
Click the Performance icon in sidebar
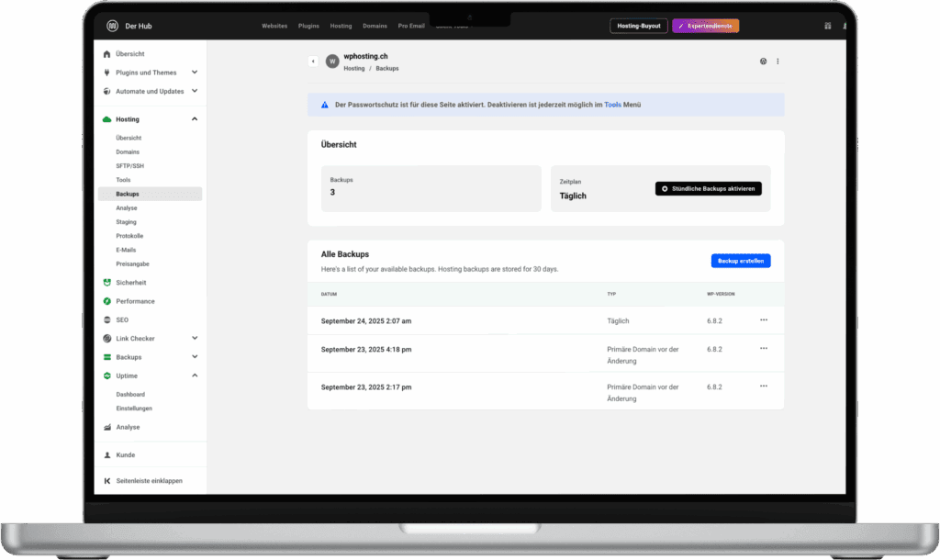tap(106, 301)
